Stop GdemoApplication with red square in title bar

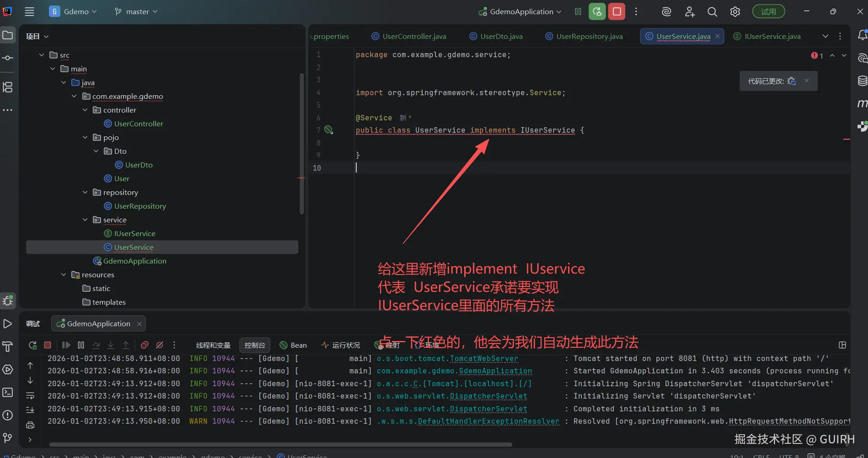point(616,11)
